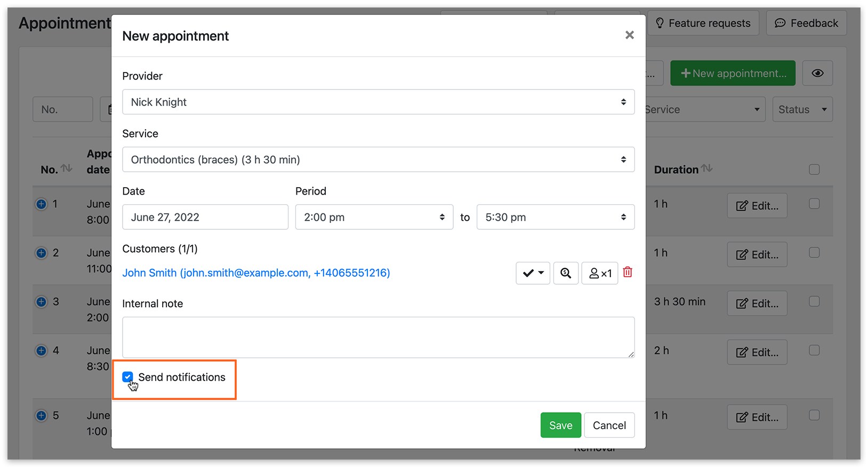
Task: Expand appointment row 4 plus icon
Action: [x=41, y=350]
